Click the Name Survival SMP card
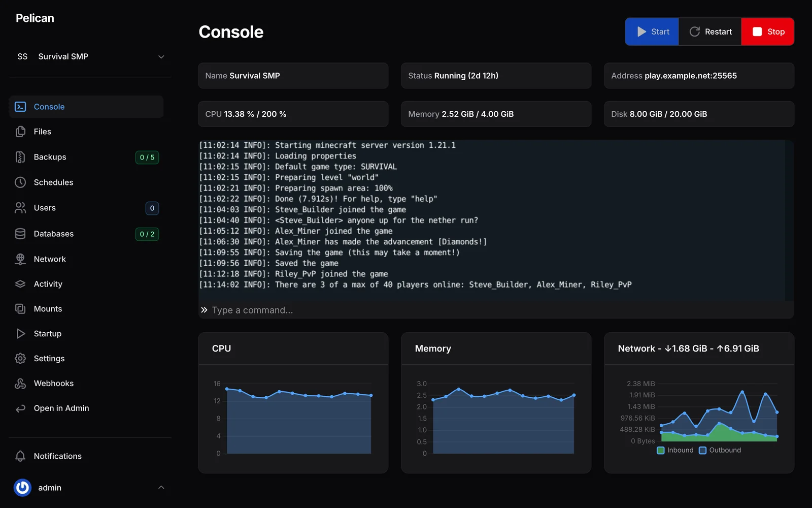Viewport: 812px width, 508px height. [x=293, y=76]
